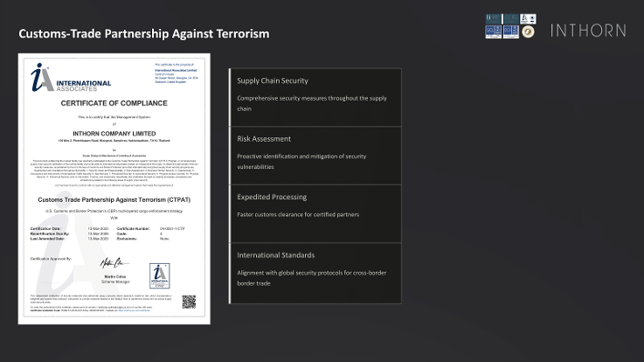Viewport: 644px width, 362px height.
Task: Click the slide title Customs-Trade Partnership Against Terrorism
Action: (144, 34)
